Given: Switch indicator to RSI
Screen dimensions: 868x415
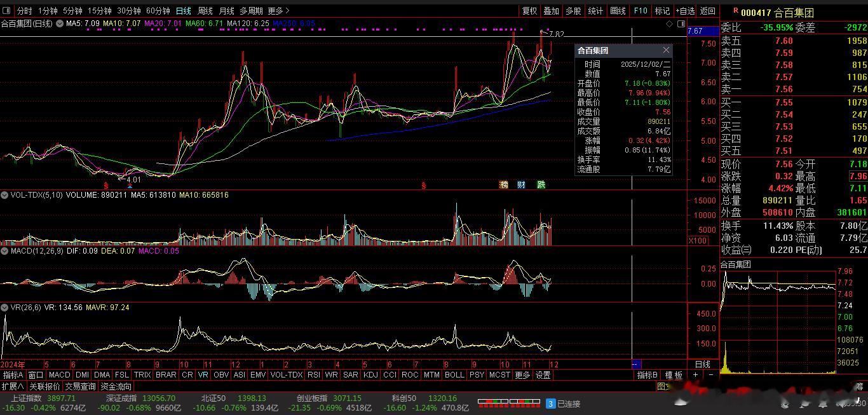Looking at the screenshot, I should pos(314,375).
